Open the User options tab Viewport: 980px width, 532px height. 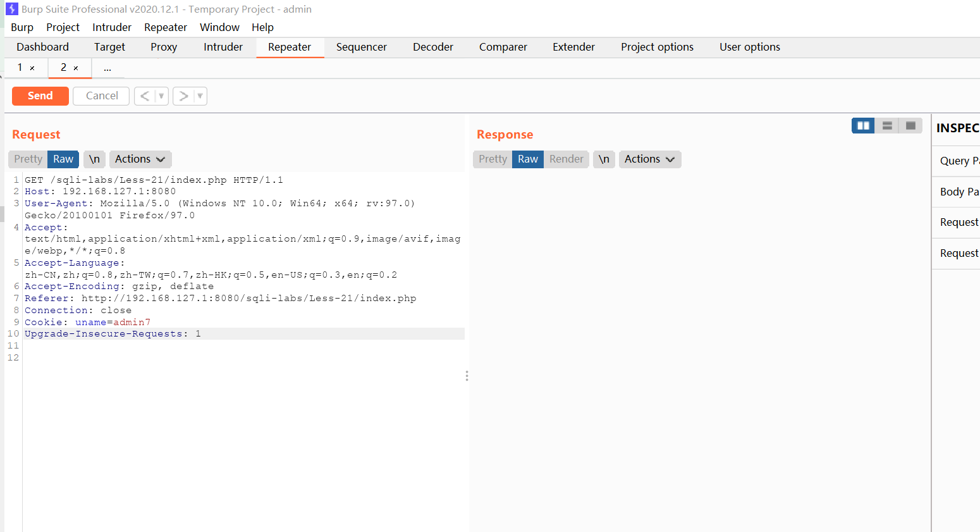(750, 47)
